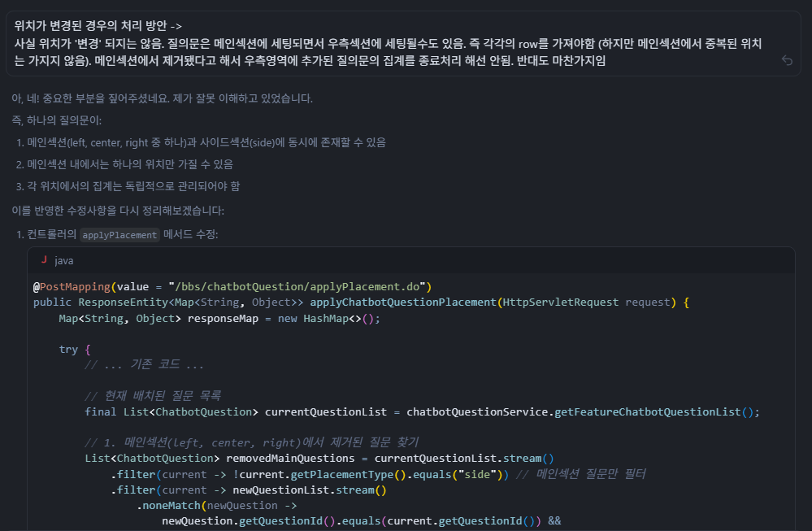This screenshot has height=531, width=812.
Task: Click the "/bbs/chatbotQuestion/applyPlacement.do" URL string
Action: pos(296,286)
